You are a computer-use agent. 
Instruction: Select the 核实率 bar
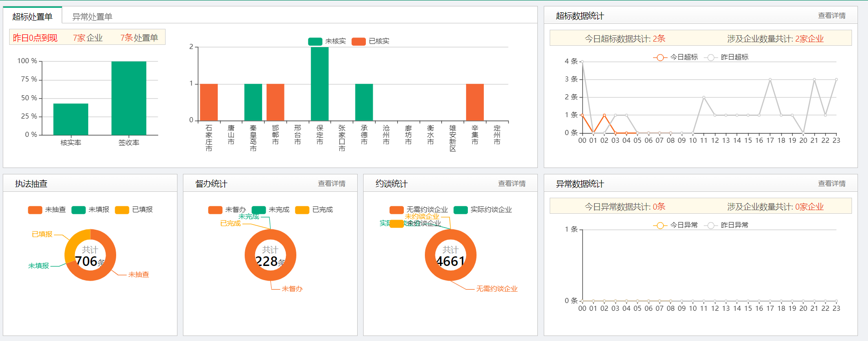[71, 119]
